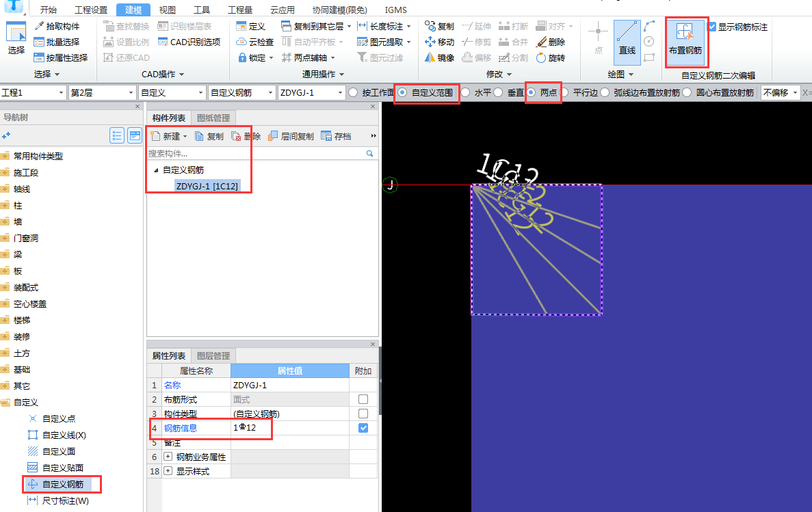
Task: Click 图元提取 element extraction tool
Action: point(384,42)
